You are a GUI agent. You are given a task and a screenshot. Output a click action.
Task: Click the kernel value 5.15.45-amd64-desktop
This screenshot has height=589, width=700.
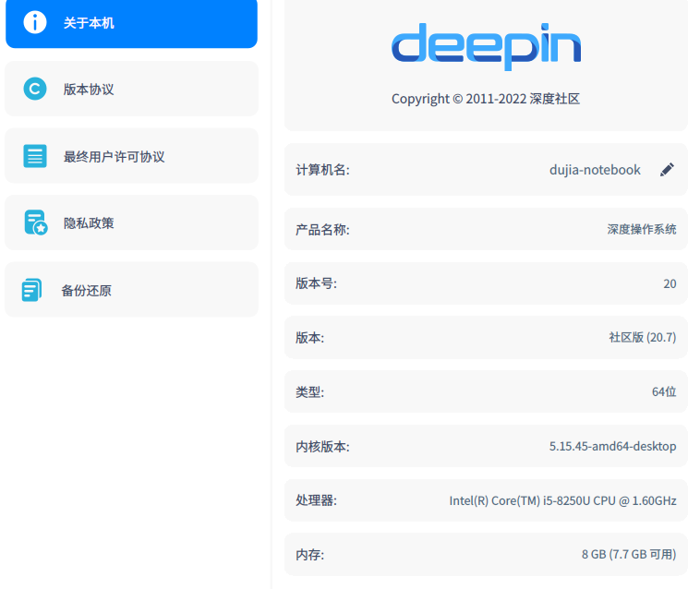pos(612,446)
